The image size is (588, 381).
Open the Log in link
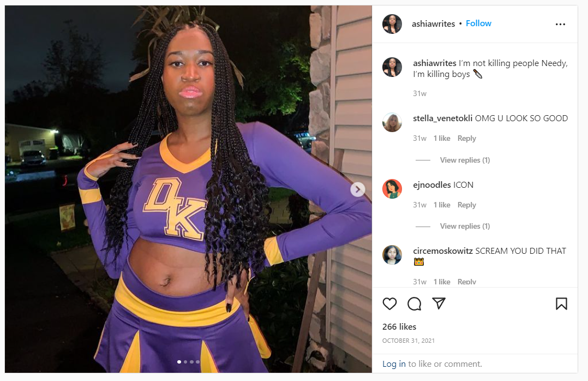tap(394, 364)
